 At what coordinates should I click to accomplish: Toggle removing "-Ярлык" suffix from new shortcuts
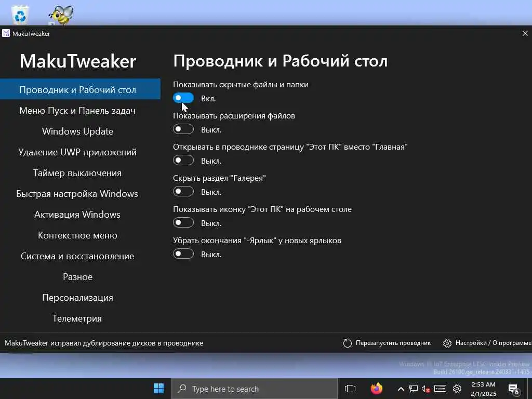[183, 254]
